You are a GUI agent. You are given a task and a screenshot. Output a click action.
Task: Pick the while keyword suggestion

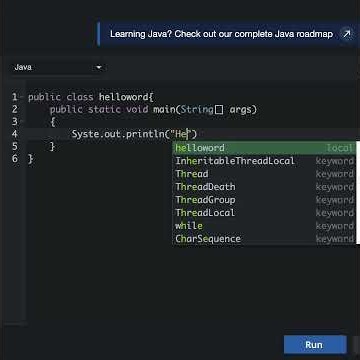pos(264,226)
